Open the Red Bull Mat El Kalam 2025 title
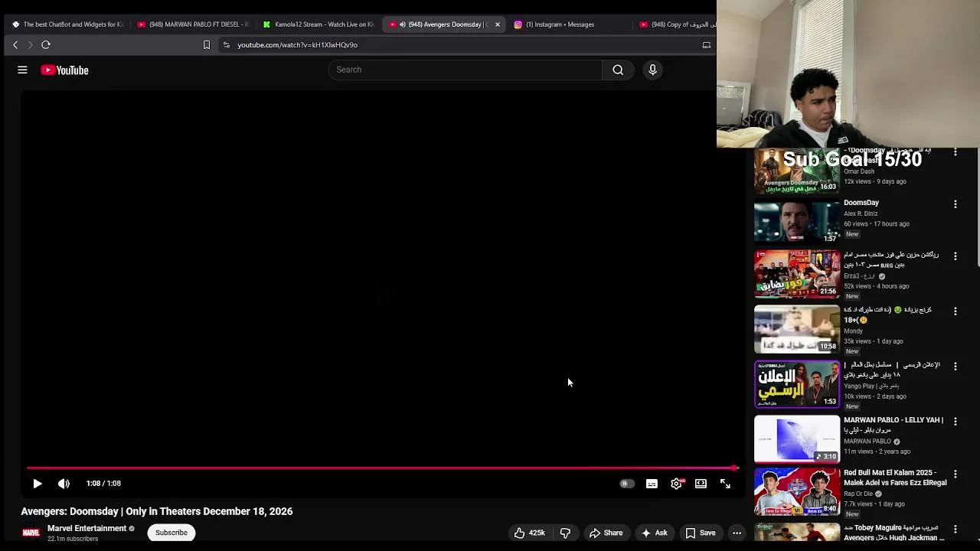 (895, 478)
